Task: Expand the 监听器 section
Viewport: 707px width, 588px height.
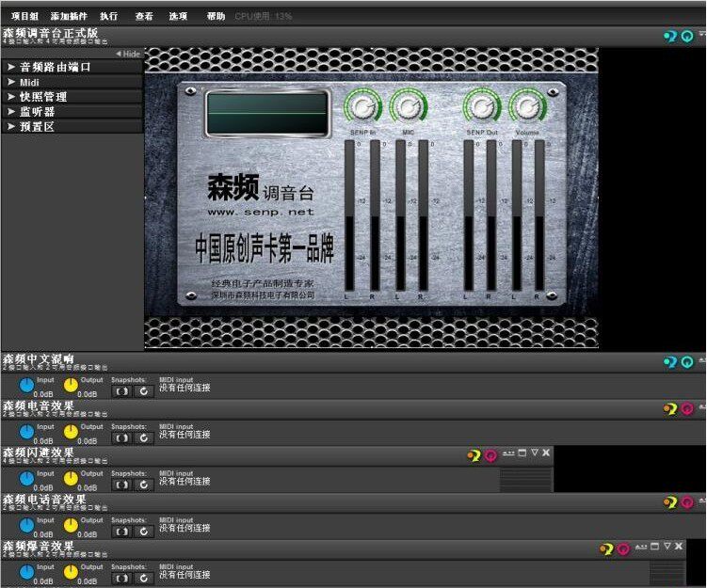Action: coord(72,112)
